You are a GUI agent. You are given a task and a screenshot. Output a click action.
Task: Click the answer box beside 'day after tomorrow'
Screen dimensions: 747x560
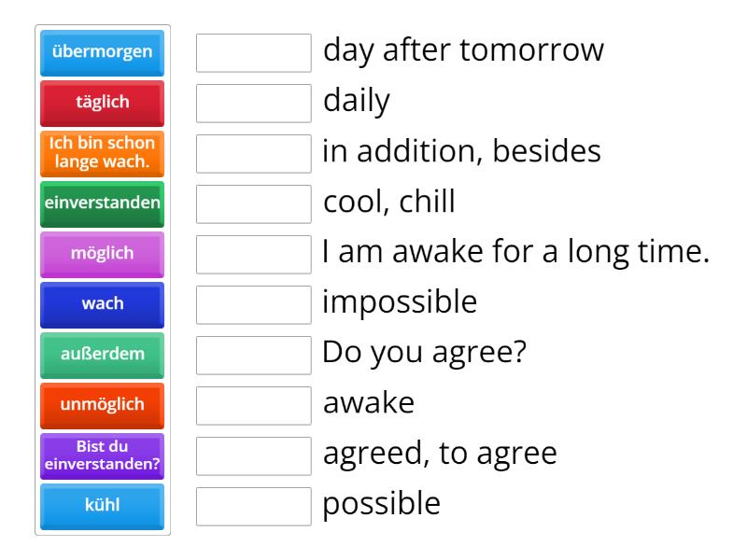pyautogui.click(x=254, y=53)
